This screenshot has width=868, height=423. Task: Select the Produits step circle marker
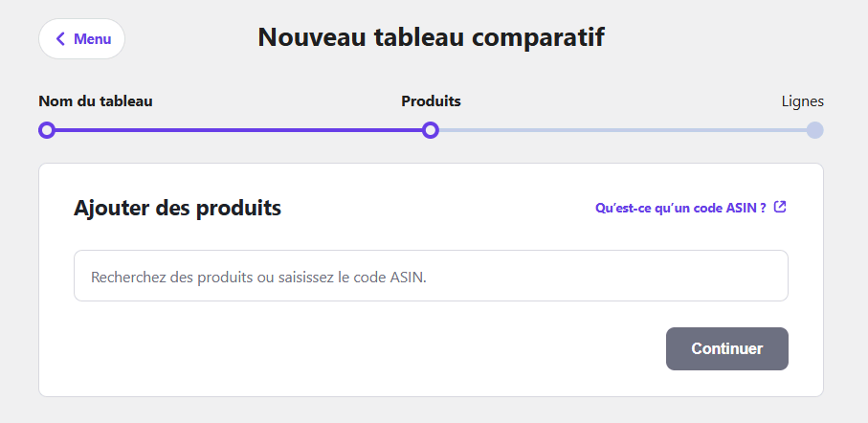[431, 130]
